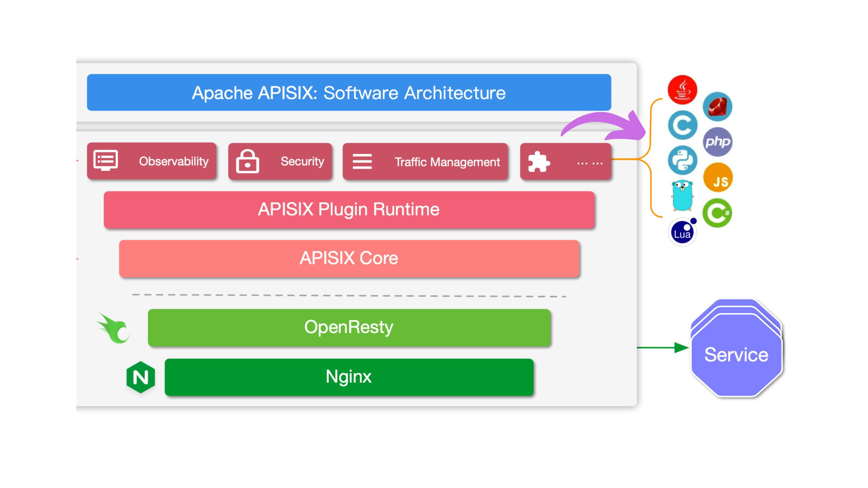Click the Traffic Management lines icon
Image resolution: width=868 pixels, height=488 pixels.
coord(362,161)
